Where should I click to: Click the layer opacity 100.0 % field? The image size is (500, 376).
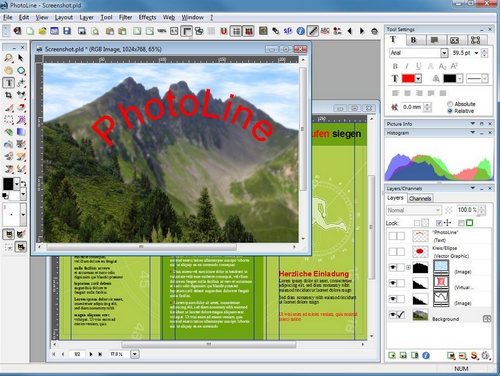pyautogui.click(x=467, y=210)
